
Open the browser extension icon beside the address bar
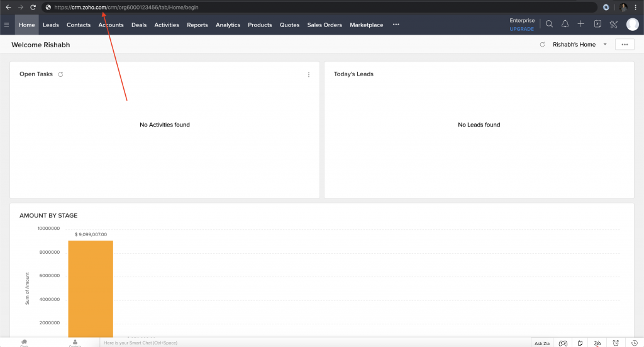[606, 8]
